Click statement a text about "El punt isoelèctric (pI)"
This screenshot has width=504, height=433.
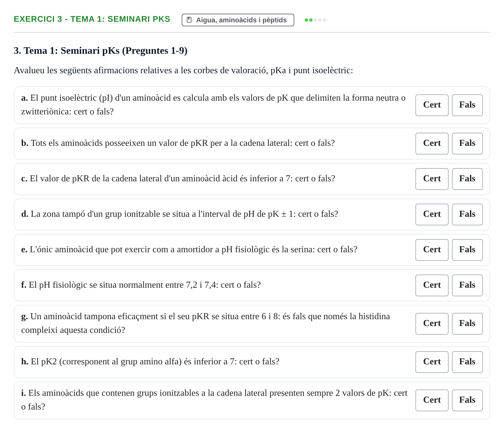(213, 105)
